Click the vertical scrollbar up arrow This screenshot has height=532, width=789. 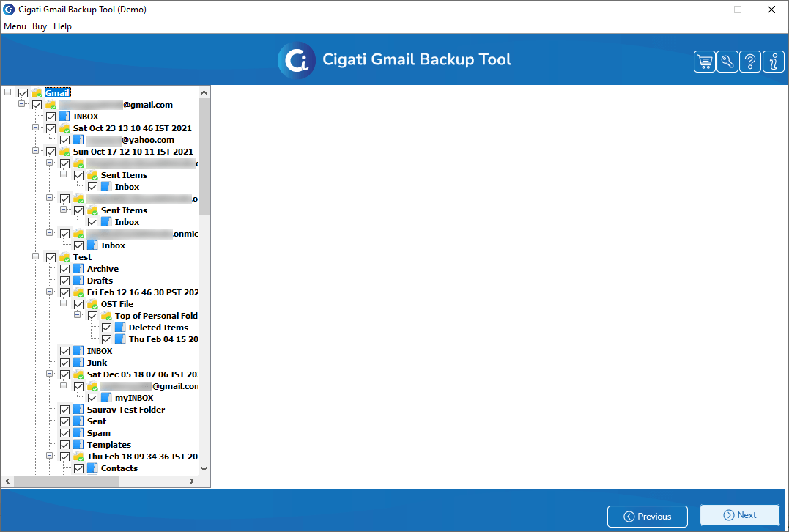coord(204,92)
